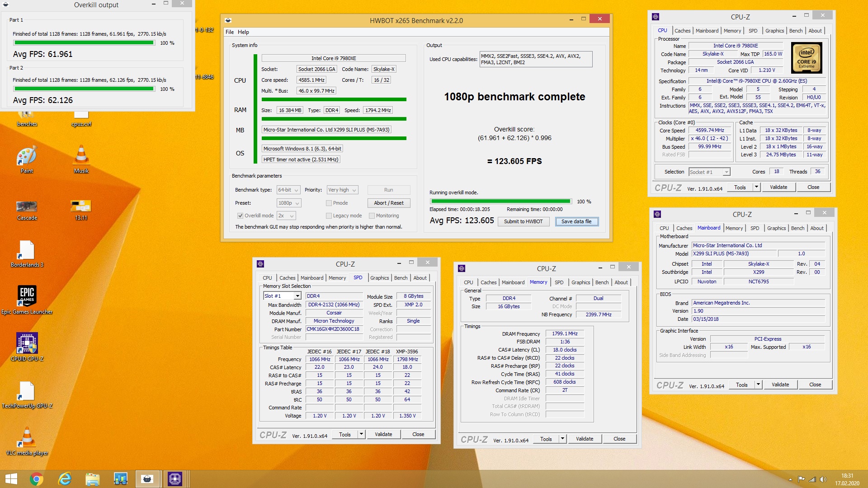868x488 pixels.
Task: Click Close button in CPU-Z SPD window
Action: [418, 434]
